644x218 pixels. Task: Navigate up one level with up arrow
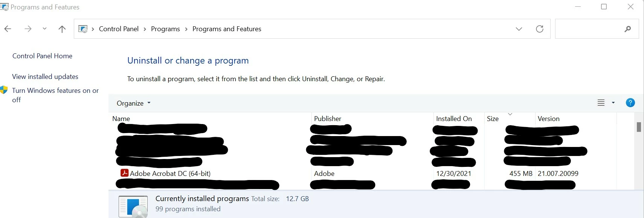62,29
